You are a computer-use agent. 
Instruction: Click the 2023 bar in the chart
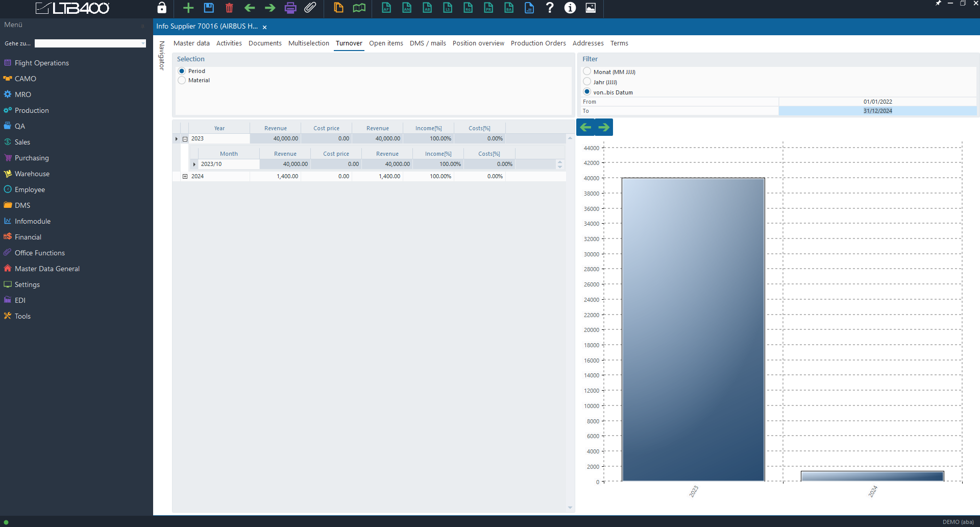693,329
